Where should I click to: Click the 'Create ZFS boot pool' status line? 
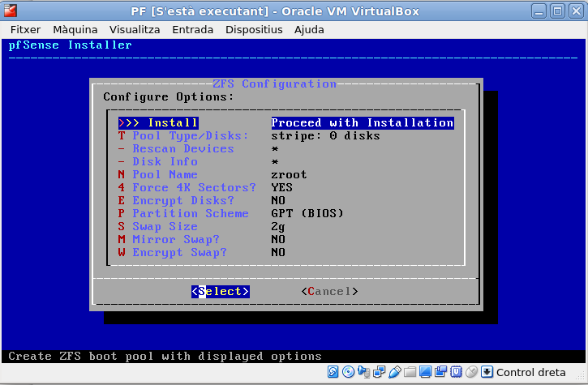165,356
